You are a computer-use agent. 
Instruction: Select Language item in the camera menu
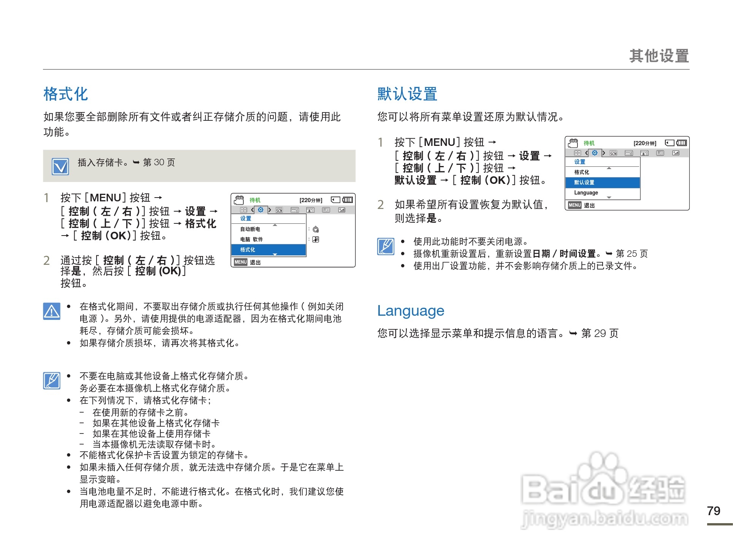coord(586,193)
